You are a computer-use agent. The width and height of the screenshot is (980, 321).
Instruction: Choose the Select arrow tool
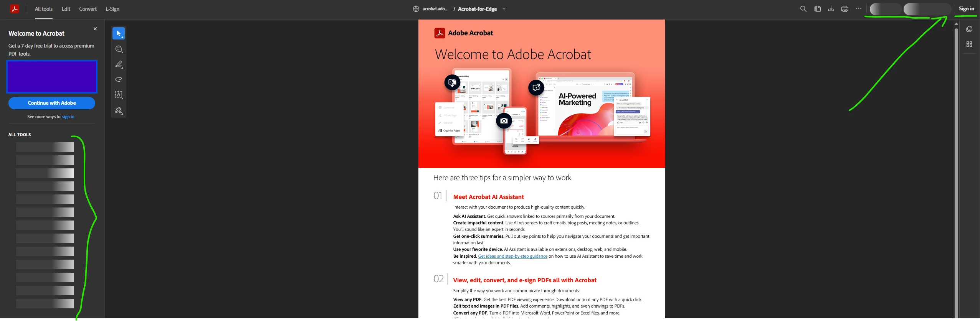(119, 33)
